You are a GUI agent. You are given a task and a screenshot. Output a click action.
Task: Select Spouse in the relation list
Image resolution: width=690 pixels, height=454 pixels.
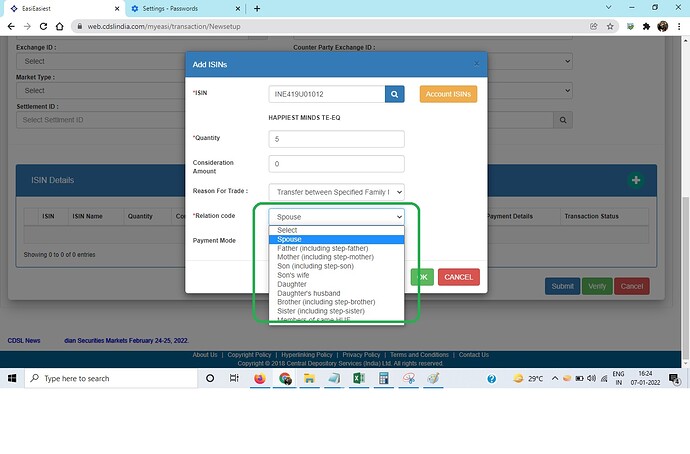pos(336,239)
